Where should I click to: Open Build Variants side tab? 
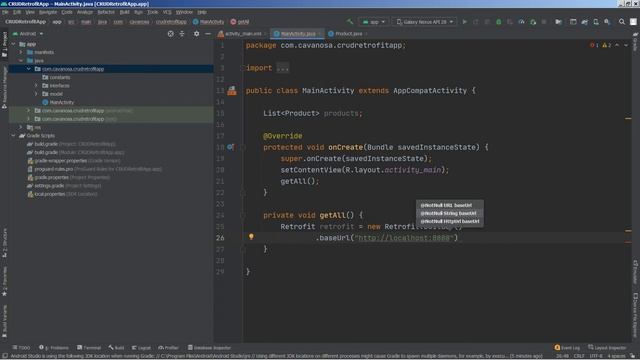pos(4,322)
